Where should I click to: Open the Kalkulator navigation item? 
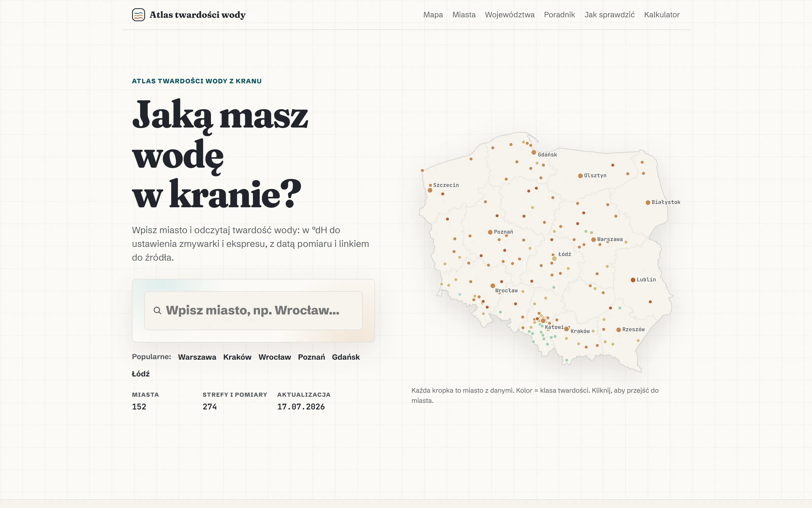point(662,15)
